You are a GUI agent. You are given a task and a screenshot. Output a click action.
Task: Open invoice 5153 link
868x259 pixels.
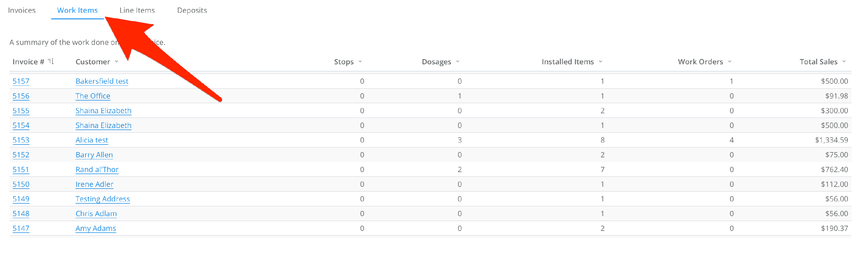[21, 140]
